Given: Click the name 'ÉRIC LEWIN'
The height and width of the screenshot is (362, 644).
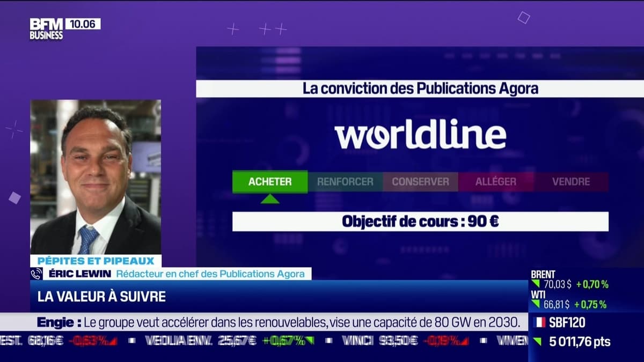Looking at the screenshot, I should tap(79, 274).
